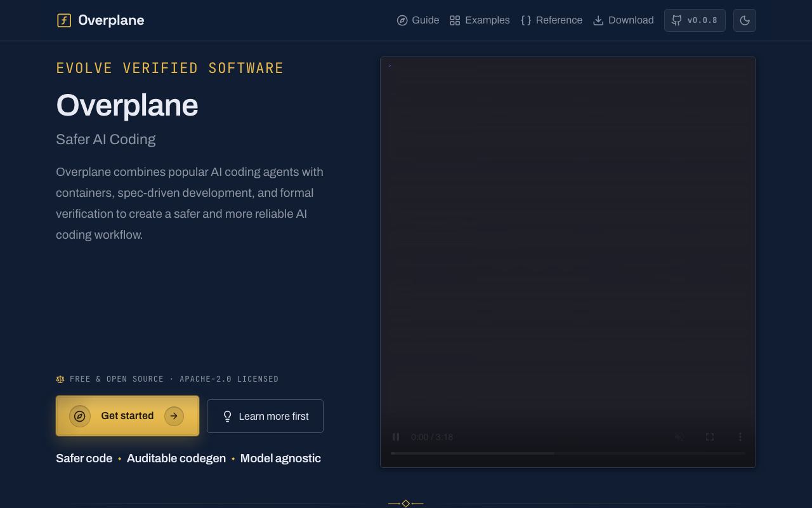Click the Get started button
The width and height of the screenshot is (812, 508).
pos(128,416)
